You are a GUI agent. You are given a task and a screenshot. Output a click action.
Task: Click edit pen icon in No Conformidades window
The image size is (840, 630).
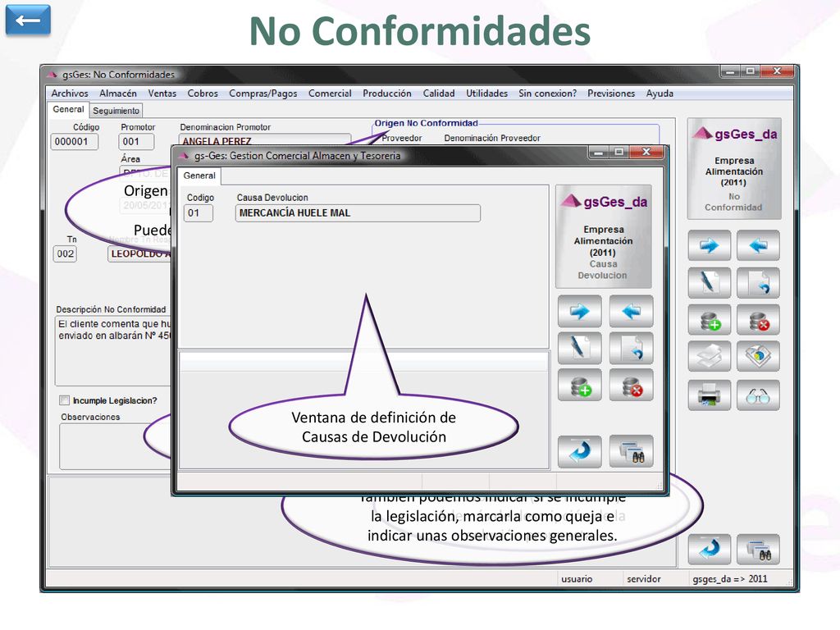(710, 282)
